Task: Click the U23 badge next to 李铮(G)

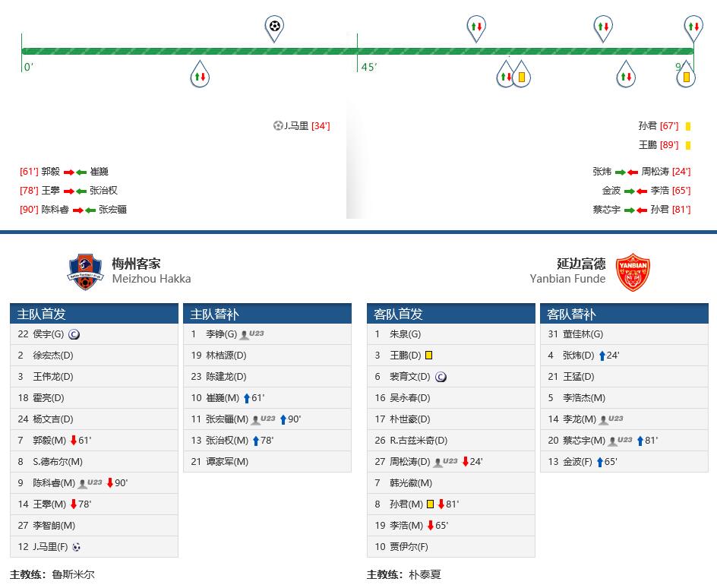Action: (252, 334)
